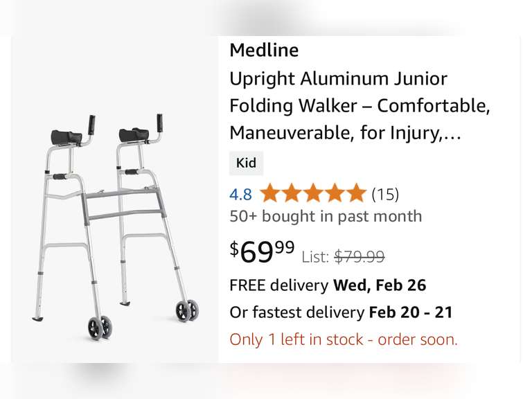Viewport: 532px width, 399px height.
Task: Click the "FREE delivery" text
Action: tap(278, 285)
